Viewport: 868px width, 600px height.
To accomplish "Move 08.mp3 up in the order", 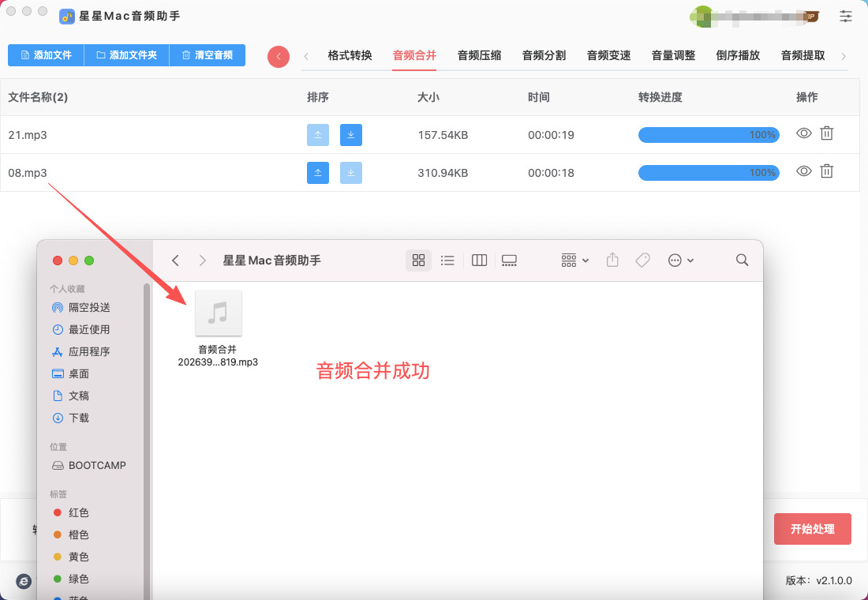I will [318, 173].
